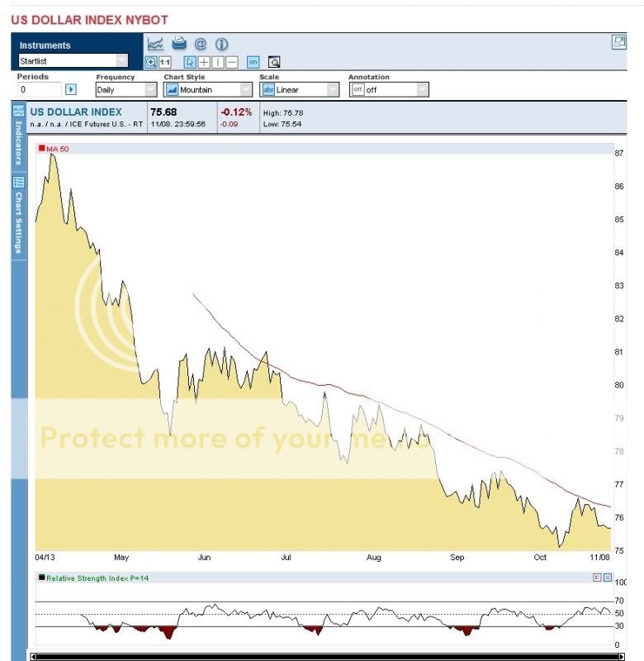Select the crosshair cursor tool
The image size is (644, 661).
204,62
